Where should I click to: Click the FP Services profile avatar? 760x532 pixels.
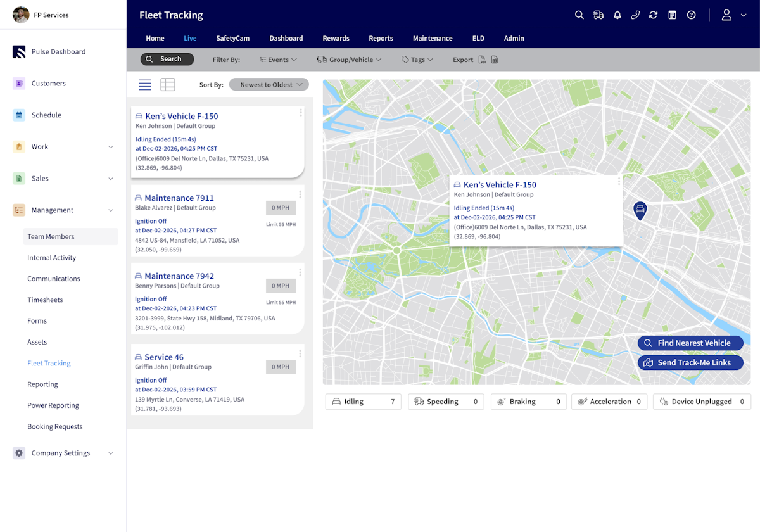click(x=21, y=15)
